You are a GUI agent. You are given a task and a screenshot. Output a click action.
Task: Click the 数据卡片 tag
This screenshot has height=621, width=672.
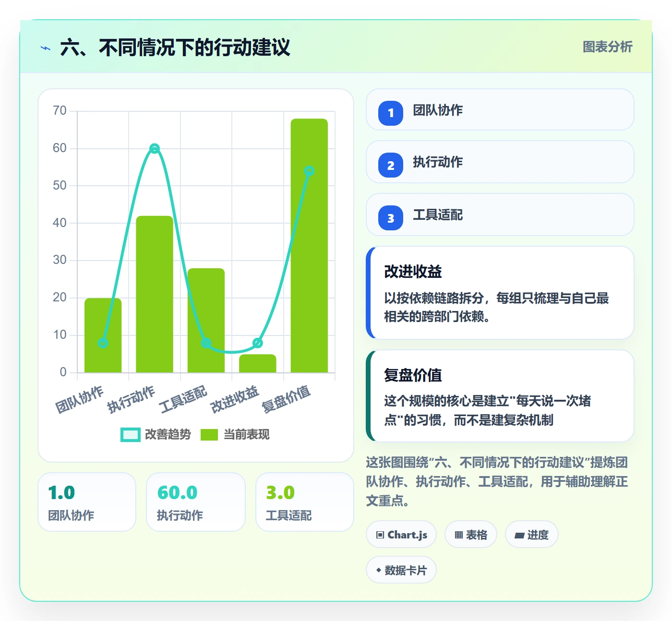pos(401,570)
